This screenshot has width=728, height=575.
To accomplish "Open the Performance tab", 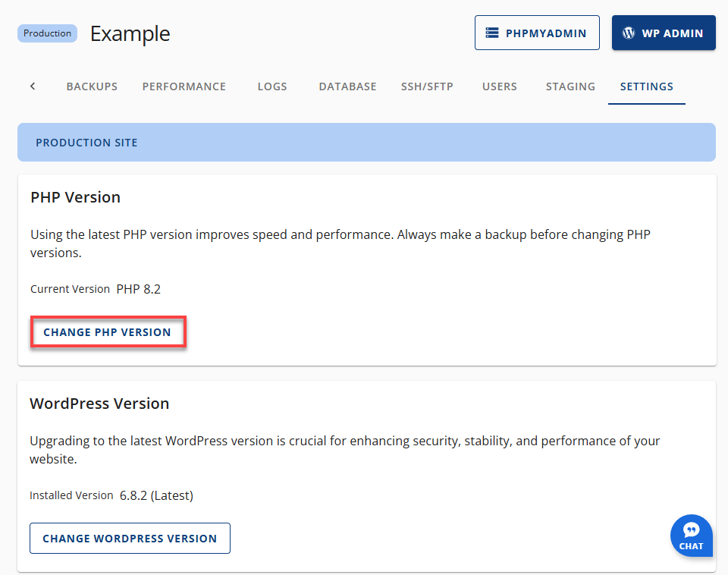I will (x=184, y=86).
